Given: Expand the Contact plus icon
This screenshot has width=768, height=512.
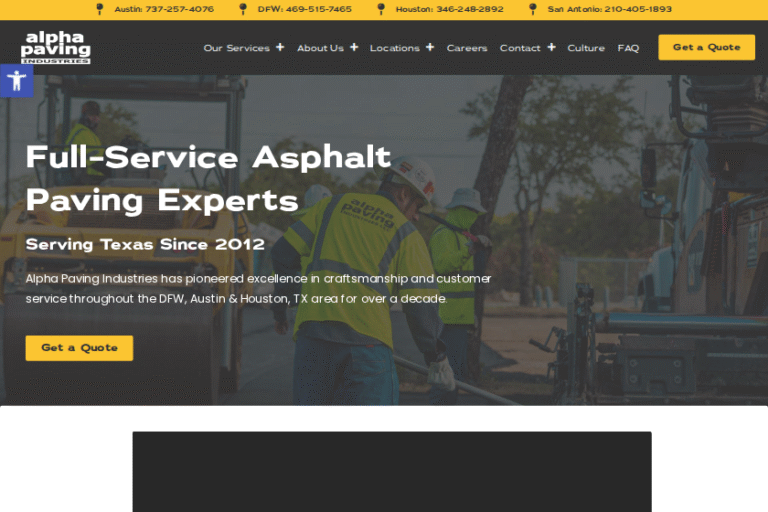Looking at the screenshot, I should pyautogui.click(x=551, y=47).
